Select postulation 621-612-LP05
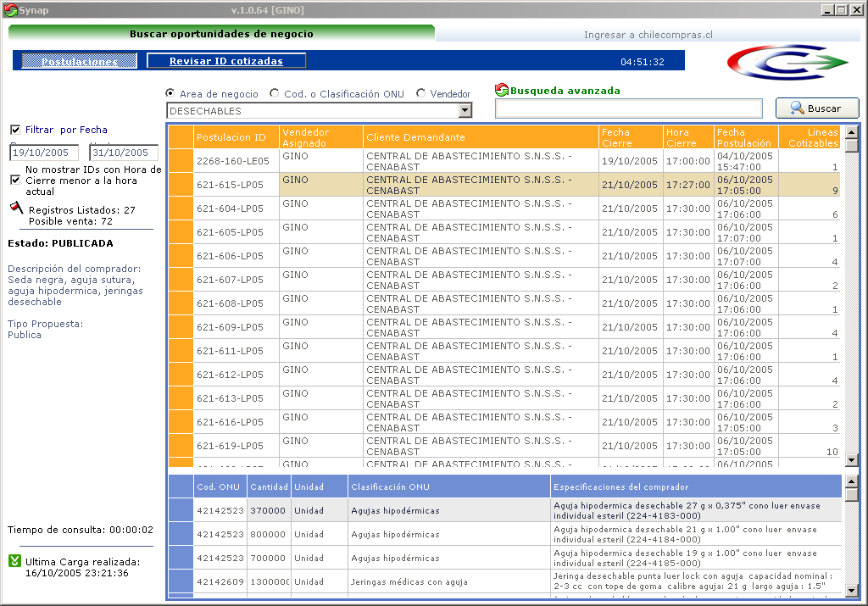 pos(504,375)
